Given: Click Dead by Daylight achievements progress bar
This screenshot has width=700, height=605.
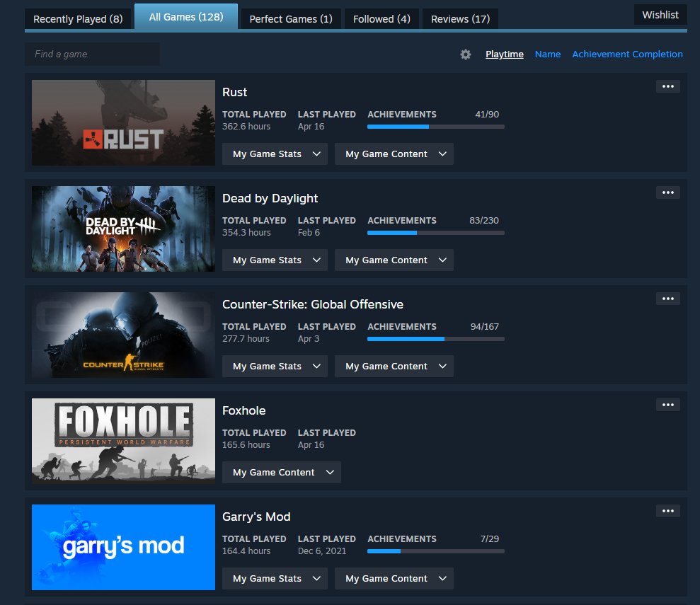Looking at the screenshot, I should pyautogui.click(x=436, y=233).
